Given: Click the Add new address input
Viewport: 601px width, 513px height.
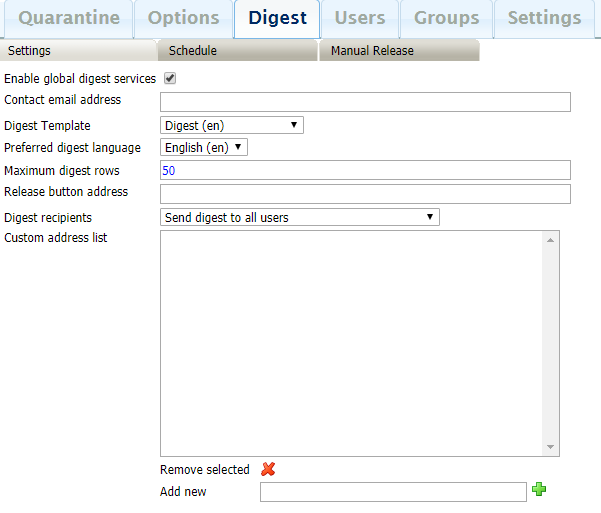Looking at the screenshot, I should (x=392, y=491).
